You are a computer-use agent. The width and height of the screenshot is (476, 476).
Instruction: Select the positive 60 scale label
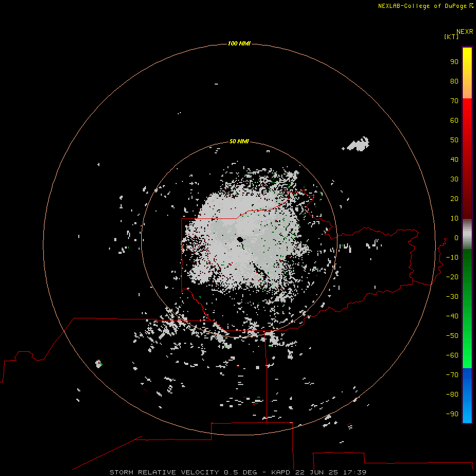pos(454,120)
